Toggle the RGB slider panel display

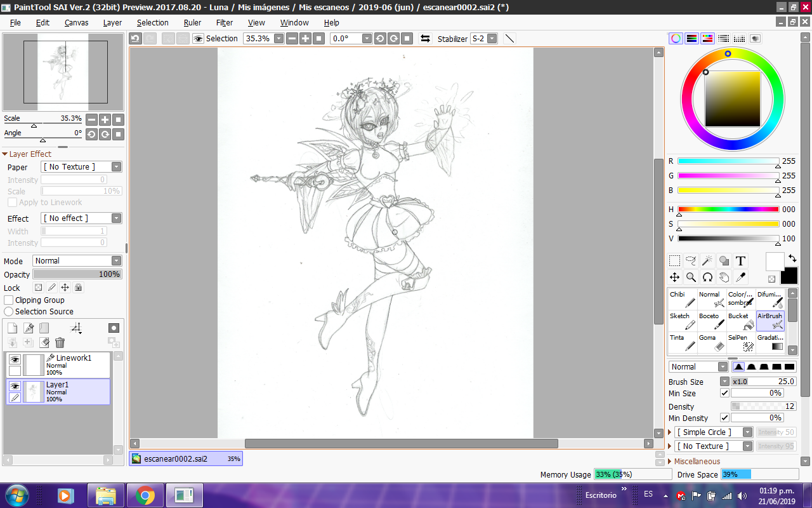tap(692, 39)
